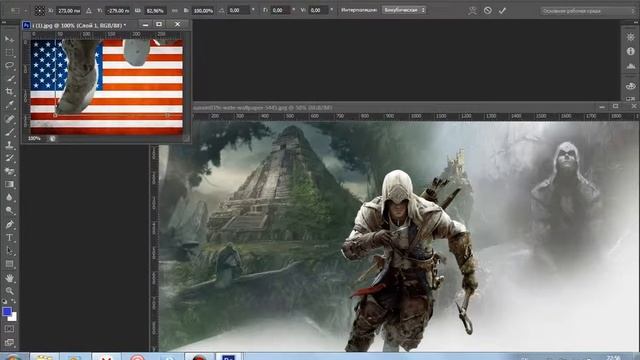Screen dimensions: 640x360
Task: Click the vertical skew field
Action: pos(319,10)
